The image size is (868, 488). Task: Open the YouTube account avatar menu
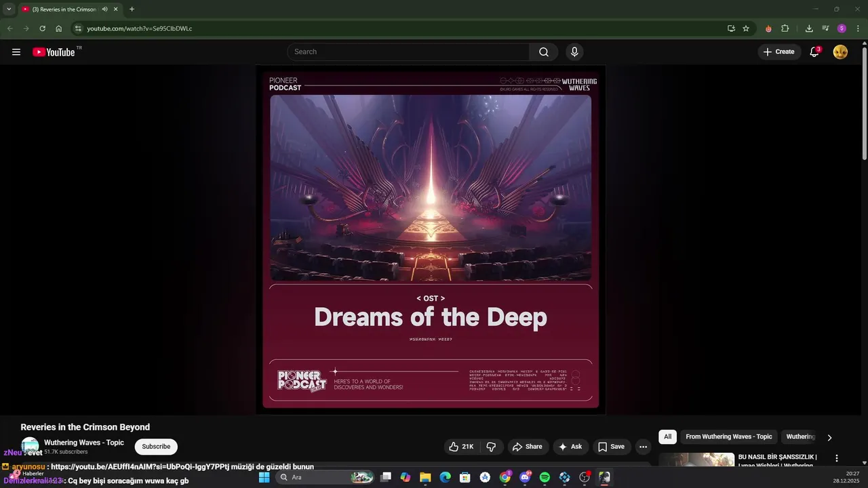(x=840, y=52)
